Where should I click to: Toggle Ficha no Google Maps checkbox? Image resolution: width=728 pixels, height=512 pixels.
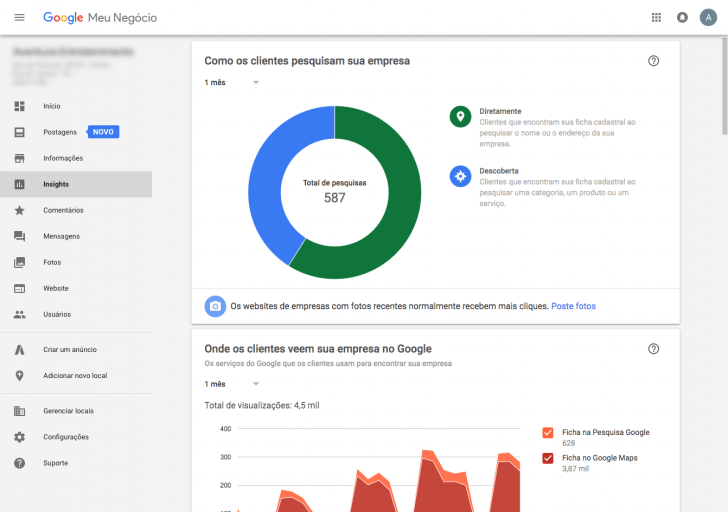548,458
